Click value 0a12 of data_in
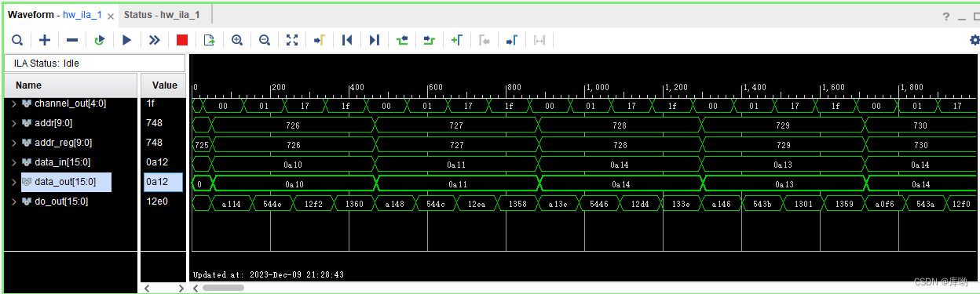 coord(157,162)
